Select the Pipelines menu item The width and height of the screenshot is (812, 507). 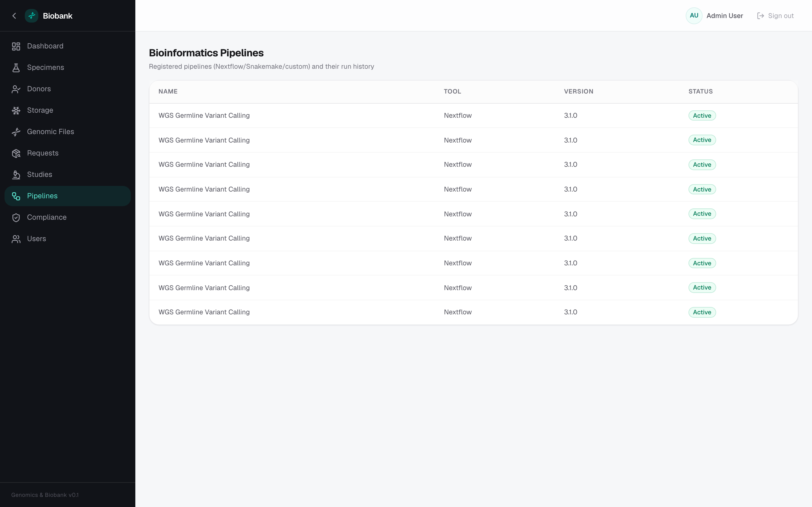point(67,196)
